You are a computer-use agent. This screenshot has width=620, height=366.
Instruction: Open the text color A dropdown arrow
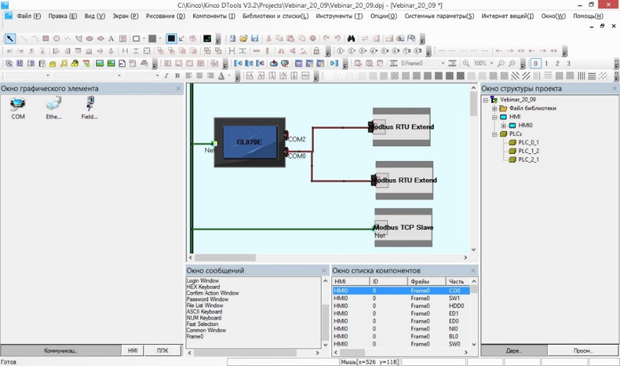tap(228, 75)
